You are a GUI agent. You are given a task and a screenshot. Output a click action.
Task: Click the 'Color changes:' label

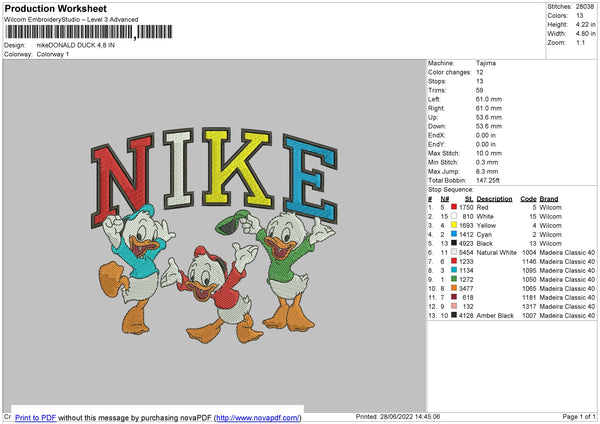point(450,72)
